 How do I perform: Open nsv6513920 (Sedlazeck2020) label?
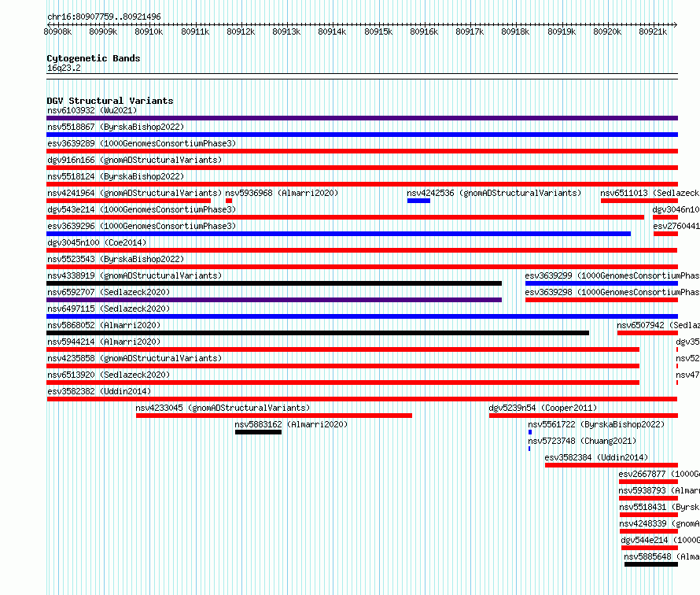pyautogui.click(x=109, y=375)
